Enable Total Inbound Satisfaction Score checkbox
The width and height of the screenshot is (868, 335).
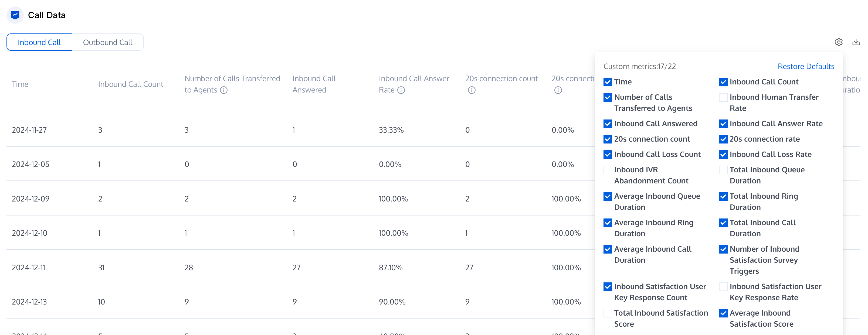tap(607, 313)
